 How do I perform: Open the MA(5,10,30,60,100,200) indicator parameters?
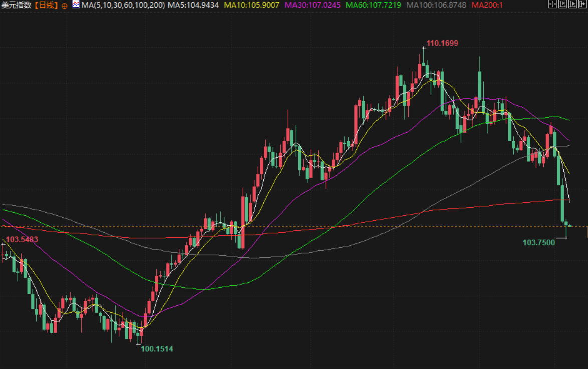[x=123, y=5]
